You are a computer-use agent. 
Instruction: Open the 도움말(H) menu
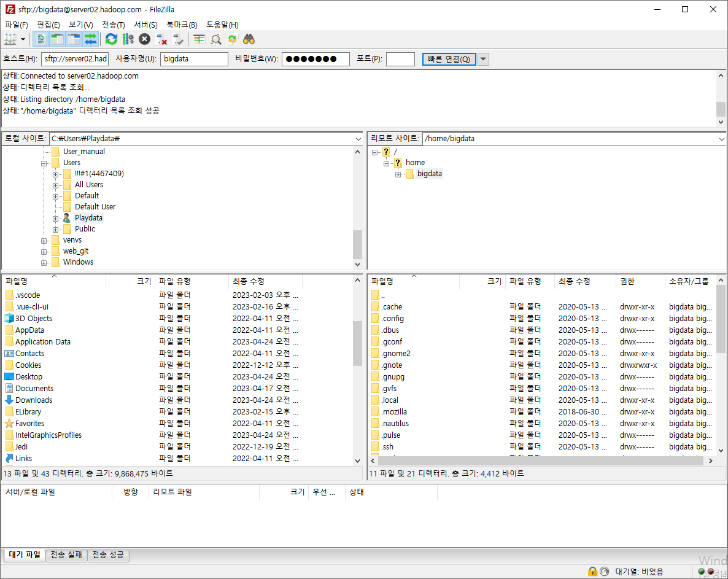[x=222, y=25]
